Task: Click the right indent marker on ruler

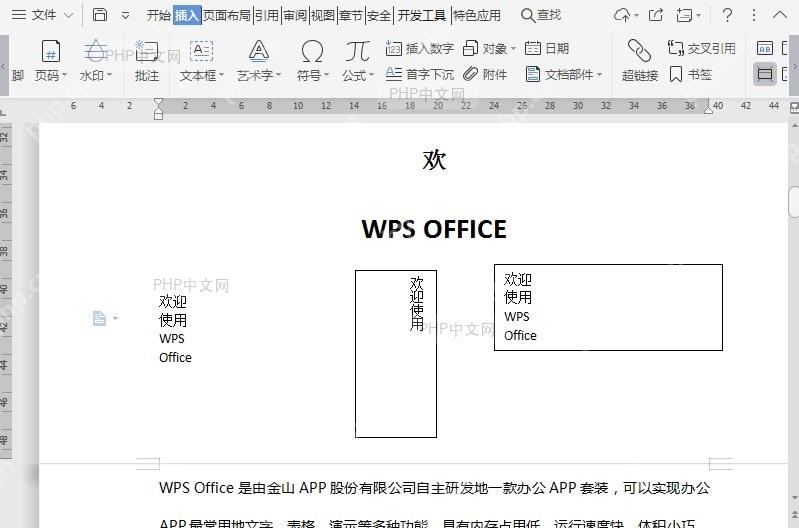Action: coord(708,110)
